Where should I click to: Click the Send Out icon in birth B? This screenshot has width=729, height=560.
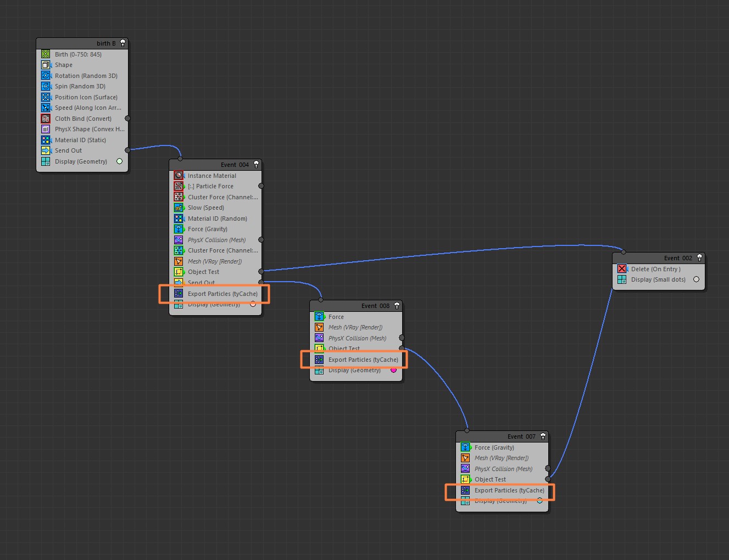(x=46, y=150)
